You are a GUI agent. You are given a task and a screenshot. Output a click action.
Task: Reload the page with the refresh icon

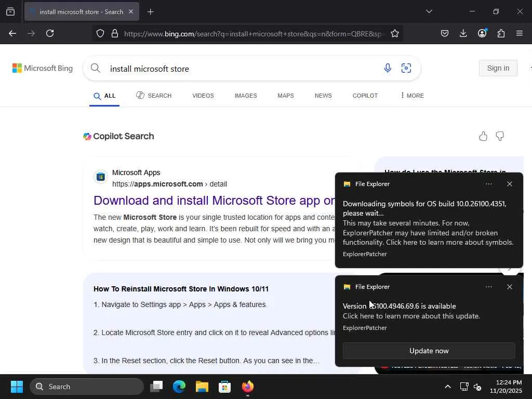click(x=50, y=33)
